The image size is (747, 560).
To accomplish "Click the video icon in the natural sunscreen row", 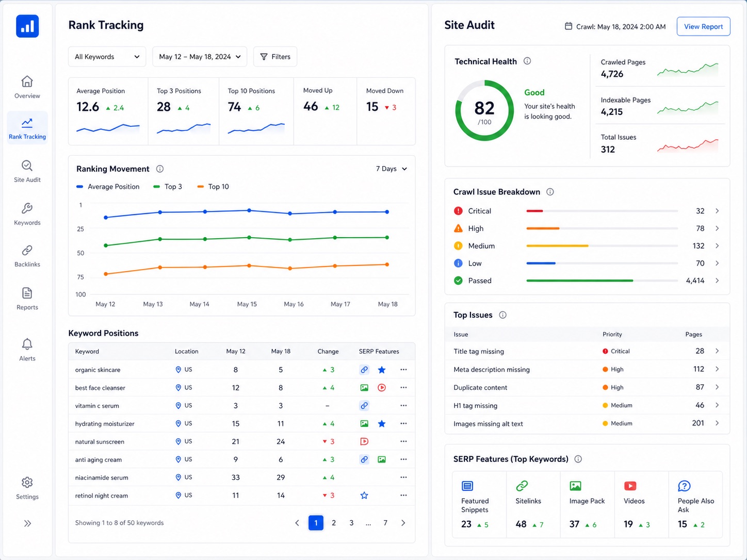I will (x=364, y=441).
